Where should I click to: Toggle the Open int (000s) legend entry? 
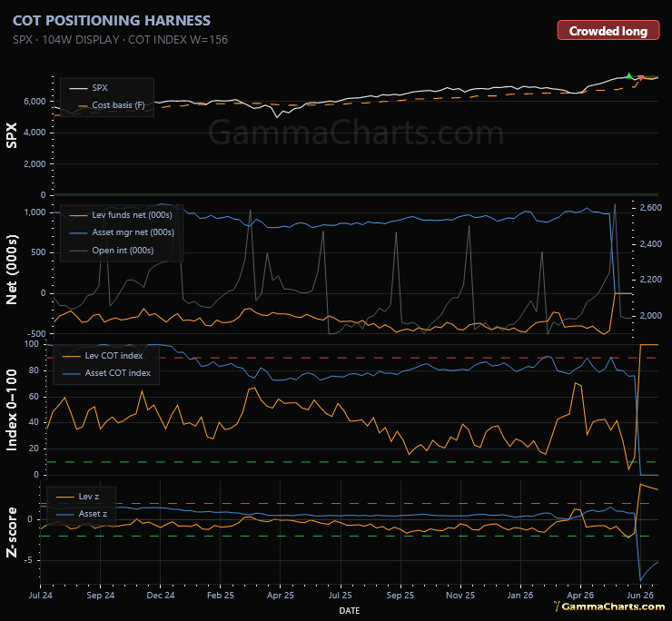[x=112, y=251]
